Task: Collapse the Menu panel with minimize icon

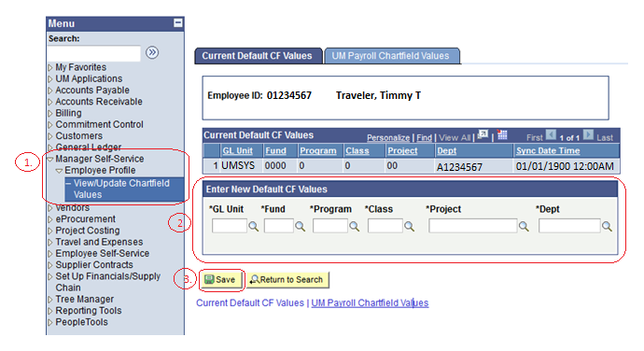Action: click(x=178, y=22)
